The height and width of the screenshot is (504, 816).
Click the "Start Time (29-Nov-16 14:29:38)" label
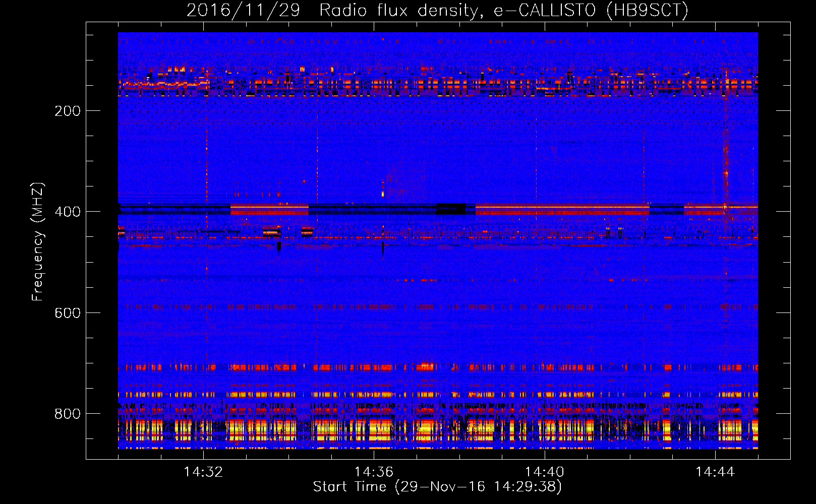[x=437, y=487]
